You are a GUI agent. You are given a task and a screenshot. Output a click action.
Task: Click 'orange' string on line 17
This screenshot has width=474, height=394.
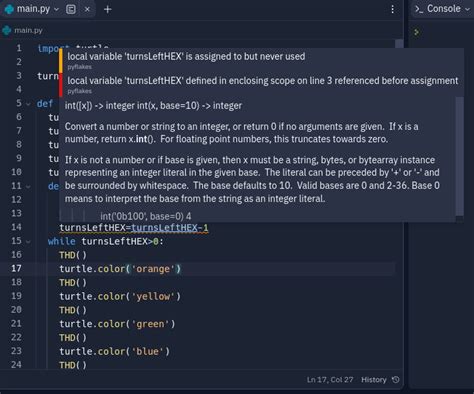[153, 269]
